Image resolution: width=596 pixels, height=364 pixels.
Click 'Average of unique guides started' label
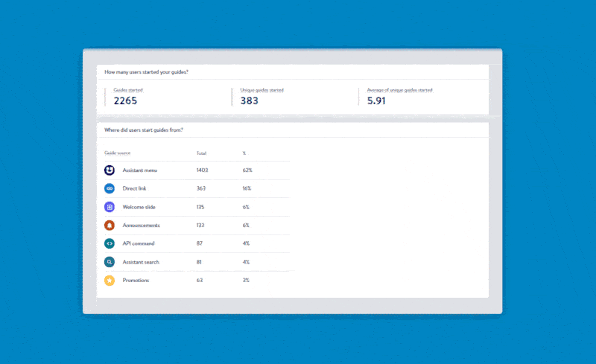(x=399, y=90)
